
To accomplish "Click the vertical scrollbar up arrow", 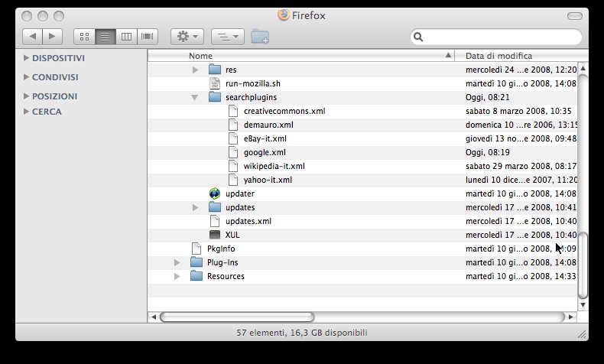I will click(x=583, y=68).
